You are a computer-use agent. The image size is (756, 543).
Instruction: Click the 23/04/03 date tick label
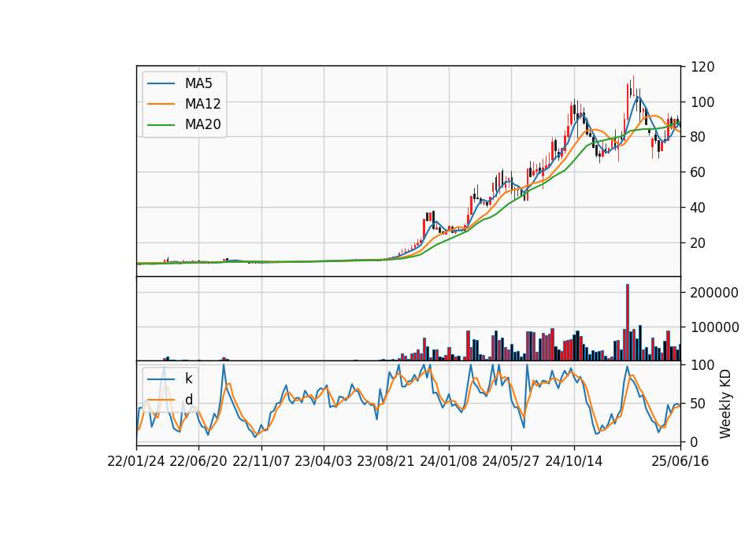coord(324,461)
